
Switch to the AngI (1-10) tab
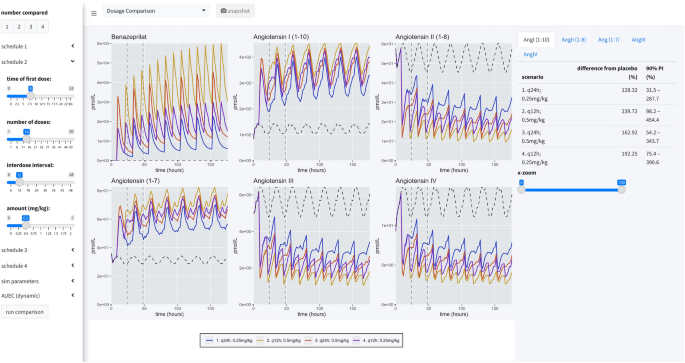coord(536,40)
